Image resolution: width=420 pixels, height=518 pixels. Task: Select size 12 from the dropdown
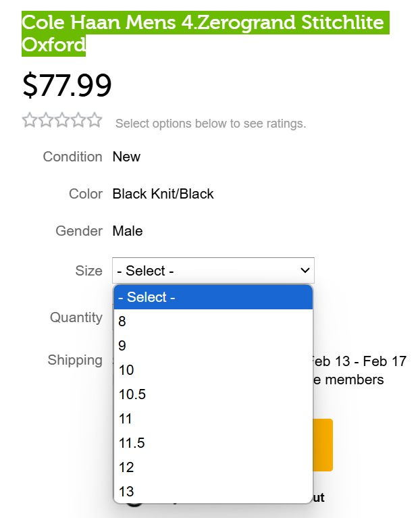pyautogui.click(x=213, y=467)
